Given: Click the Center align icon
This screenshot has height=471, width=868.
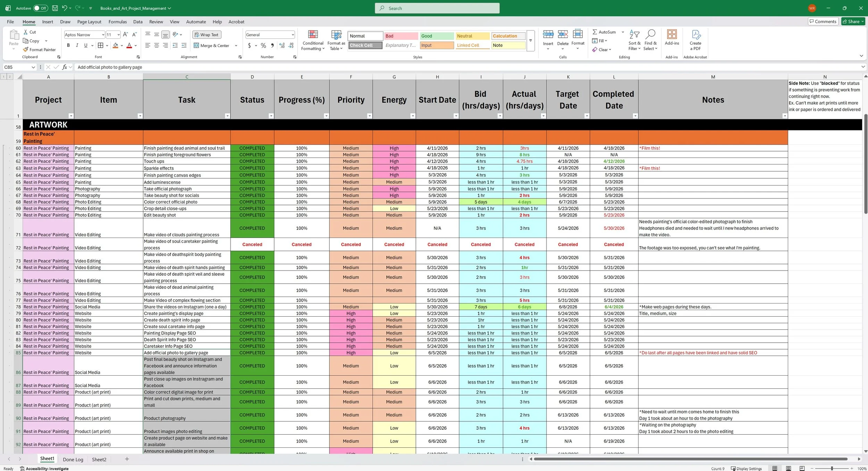Looking at the screenshot, I should [x=157, y=45].
